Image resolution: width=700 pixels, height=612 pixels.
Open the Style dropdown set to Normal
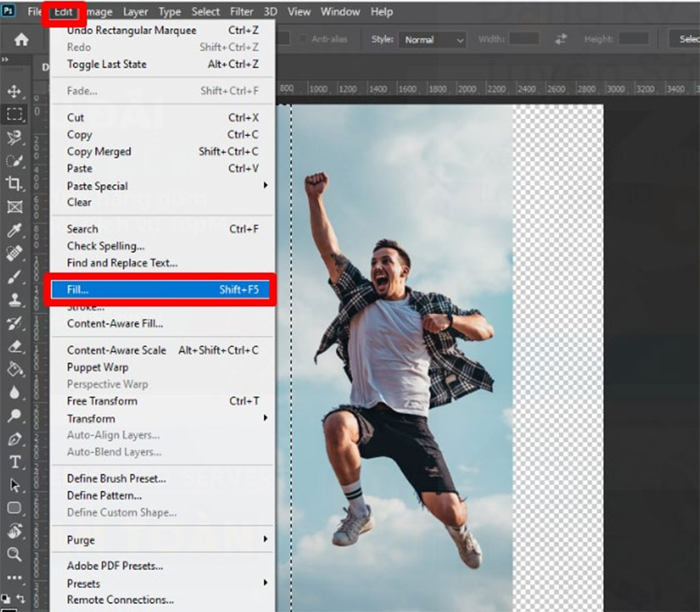pyautogui.click(x=432, y=40)
